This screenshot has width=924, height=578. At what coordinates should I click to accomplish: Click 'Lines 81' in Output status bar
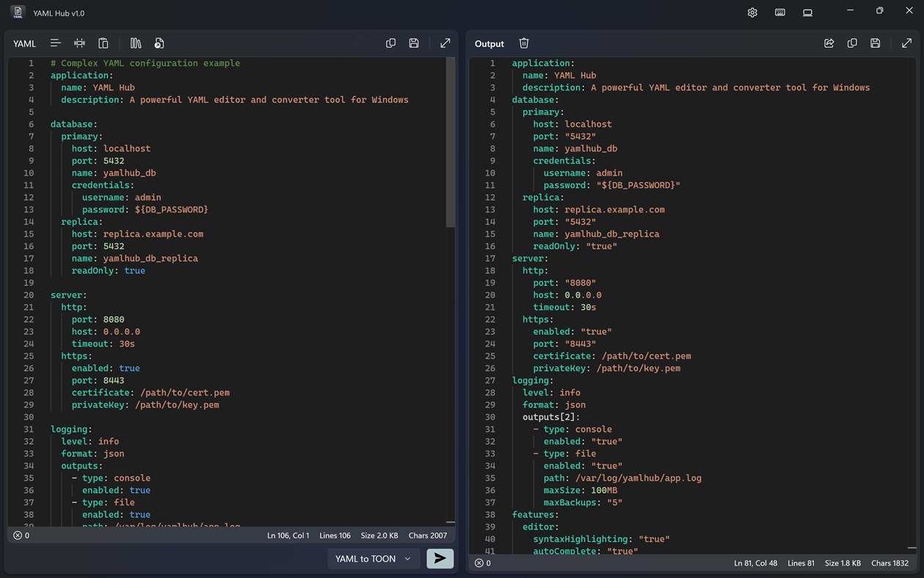(x=801, y=563)
